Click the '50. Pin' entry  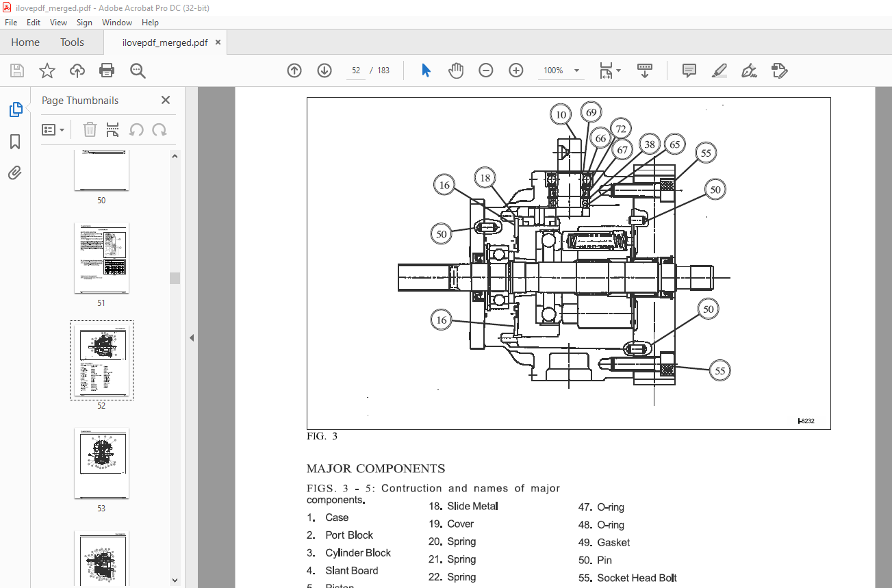(x=595, y=560)
